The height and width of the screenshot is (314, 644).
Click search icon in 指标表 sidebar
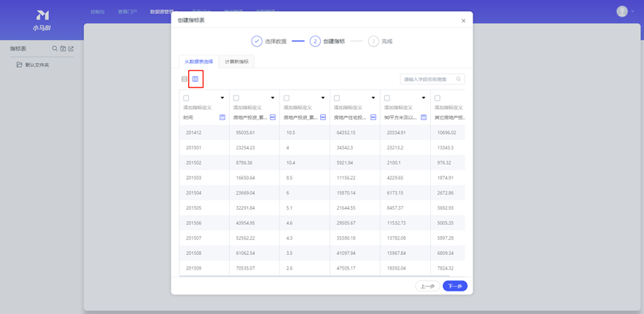55,49
